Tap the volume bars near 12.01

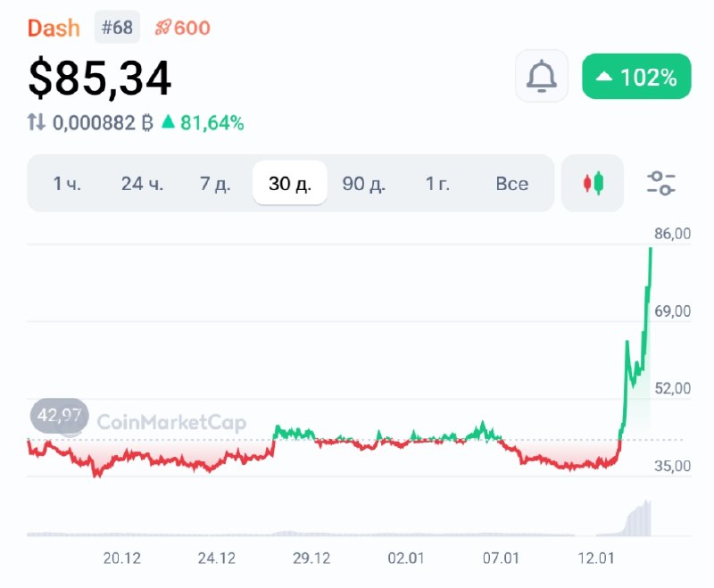click(637, 518)
